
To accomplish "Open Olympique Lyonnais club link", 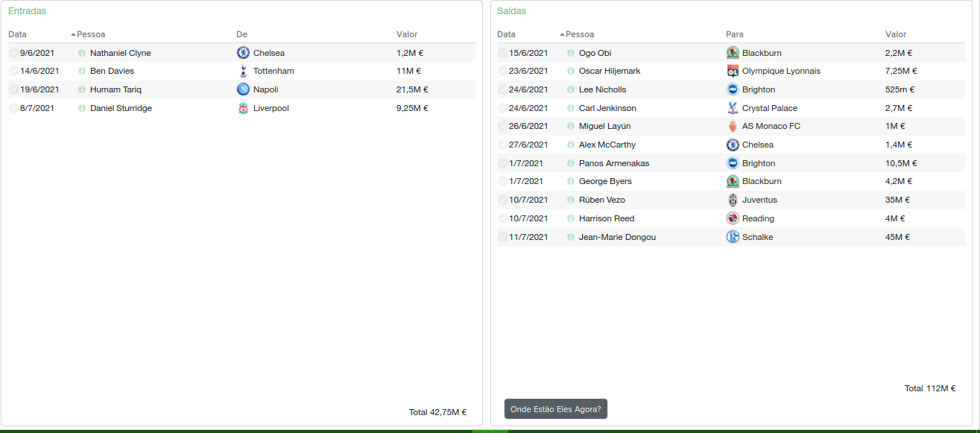I will pyautogui.click(x=781, y=71).
